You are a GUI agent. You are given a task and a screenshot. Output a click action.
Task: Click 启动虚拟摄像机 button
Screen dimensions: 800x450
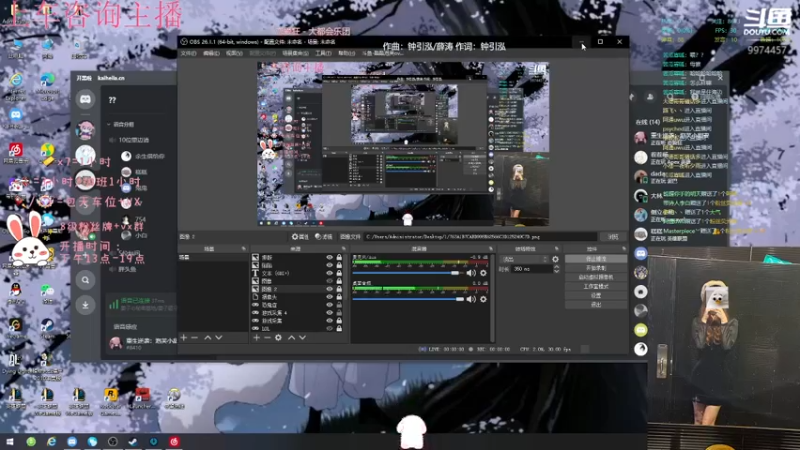596,277
